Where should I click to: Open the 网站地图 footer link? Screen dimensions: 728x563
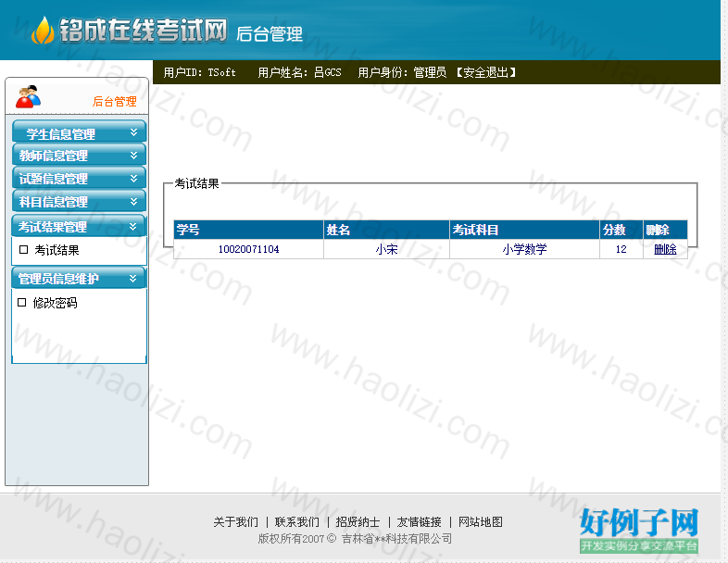[x=480, y=522]
